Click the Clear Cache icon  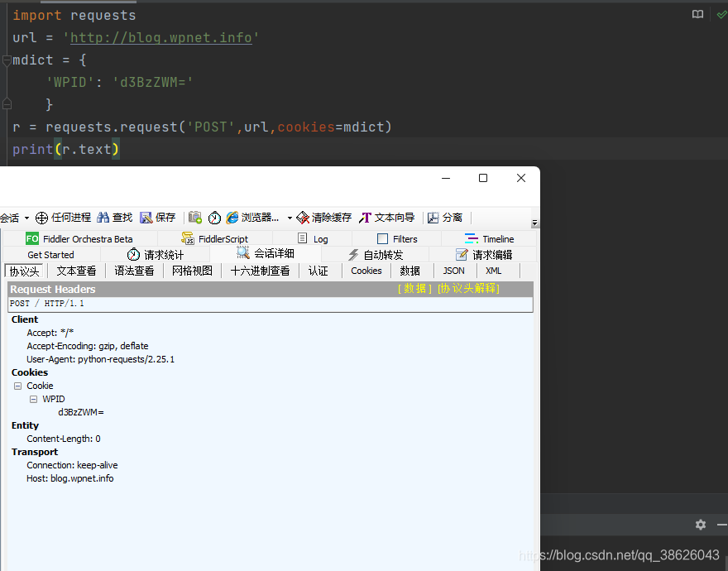(303, 218)
